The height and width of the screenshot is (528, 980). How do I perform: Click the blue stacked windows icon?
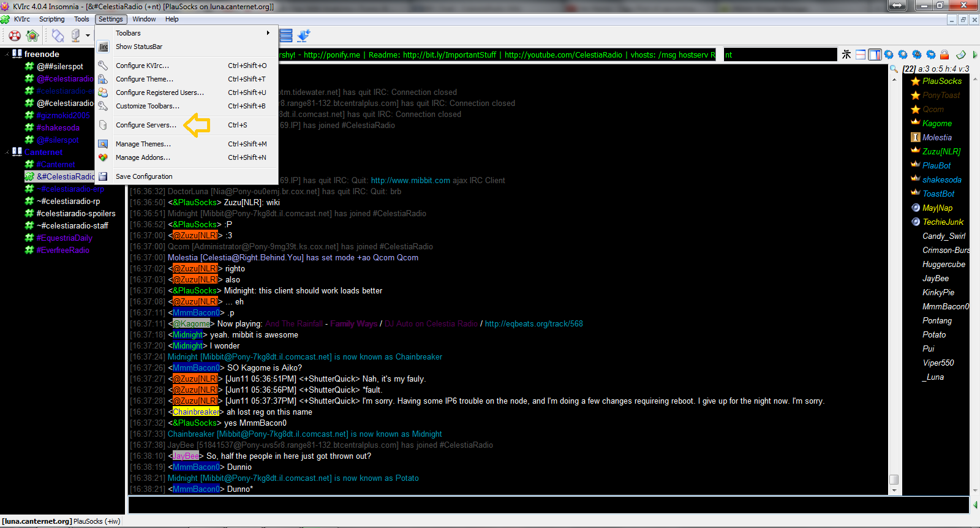[286, 36]
